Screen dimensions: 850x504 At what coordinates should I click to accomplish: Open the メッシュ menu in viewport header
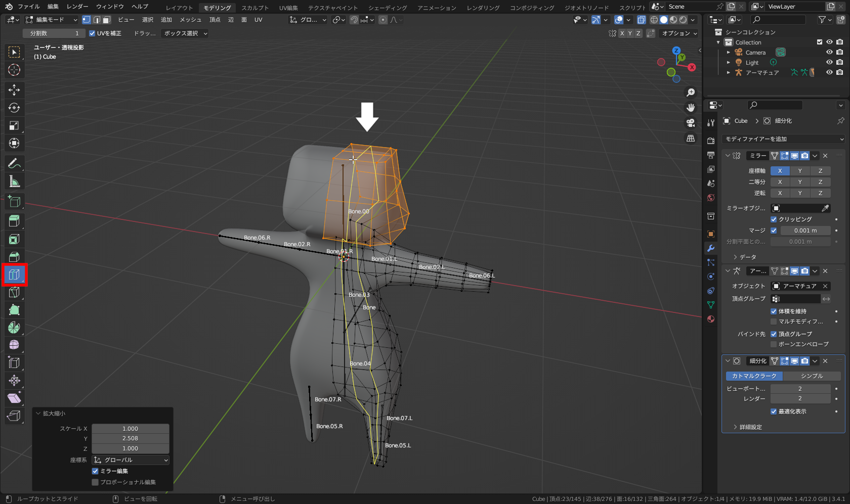click(x=191, y=20)
